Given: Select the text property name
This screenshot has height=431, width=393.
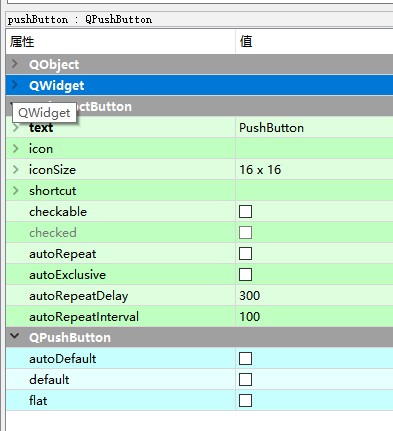Looking at the screenshot, I should (41, 128).
